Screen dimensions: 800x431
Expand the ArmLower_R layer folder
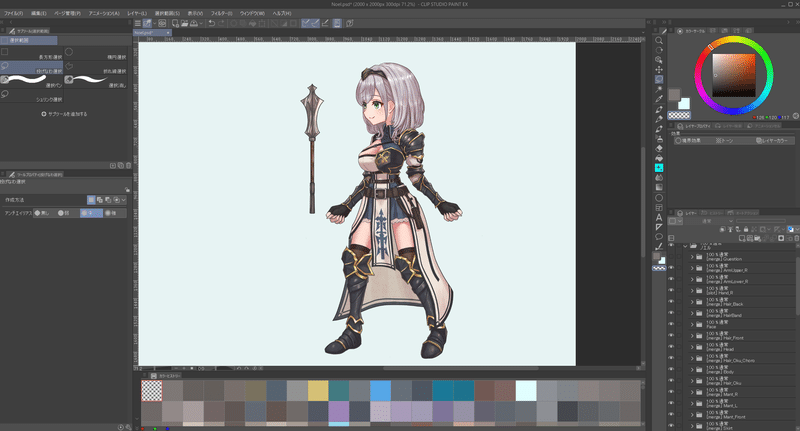coord(692,280)
